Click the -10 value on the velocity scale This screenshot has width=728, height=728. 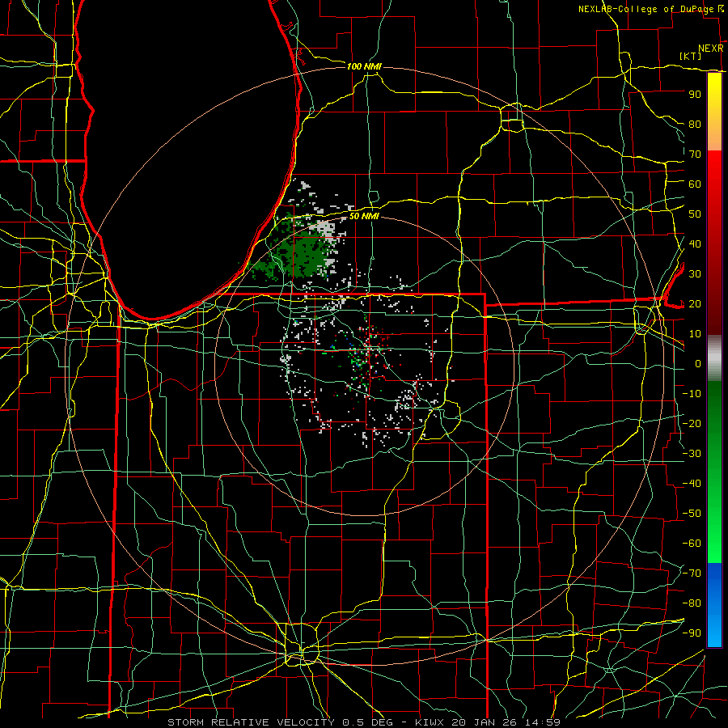[x=692, y=394]
